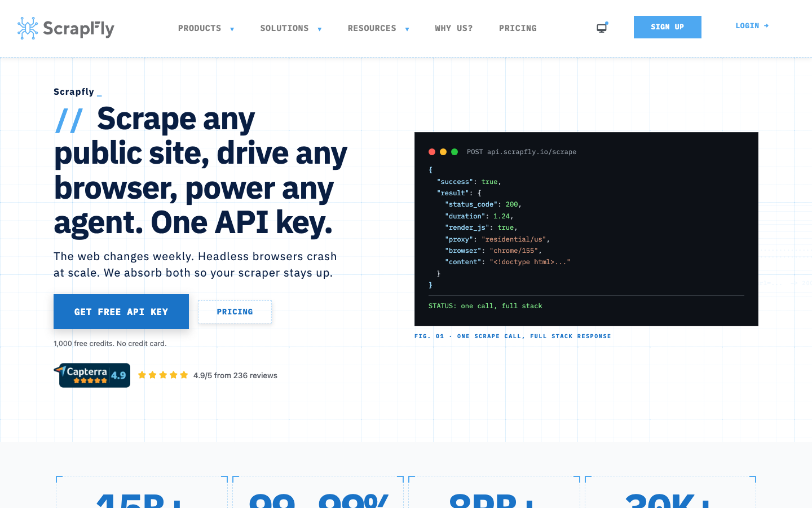812x508 pixels.
Task: Click the five-star rating icons
Action: 163,375
